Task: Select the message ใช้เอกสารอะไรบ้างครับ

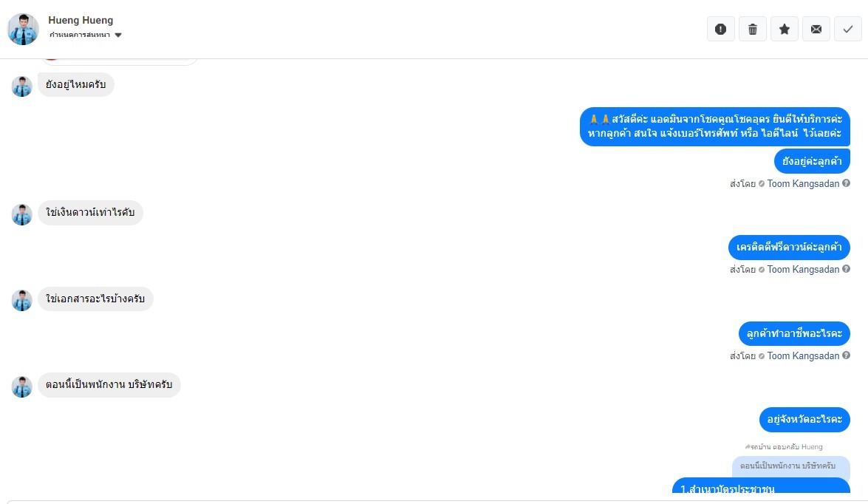Action: click(x=95, y=299)
